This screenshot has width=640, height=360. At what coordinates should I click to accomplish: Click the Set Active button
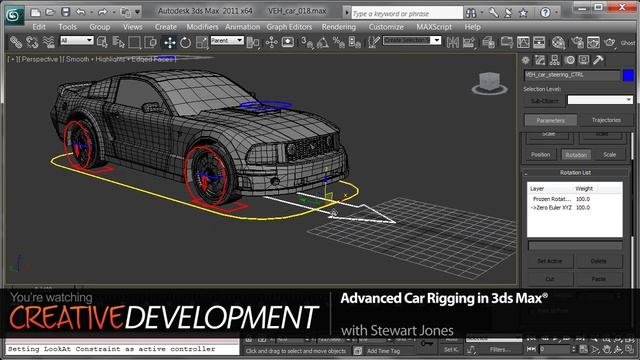(x=550, y=261)
